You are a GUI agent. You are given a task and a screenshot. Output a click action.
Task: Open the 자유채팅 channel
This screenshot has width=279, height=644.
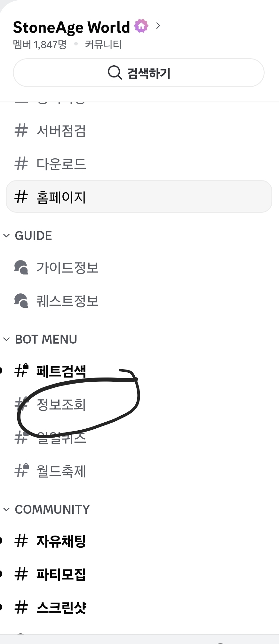pos(61,541)
